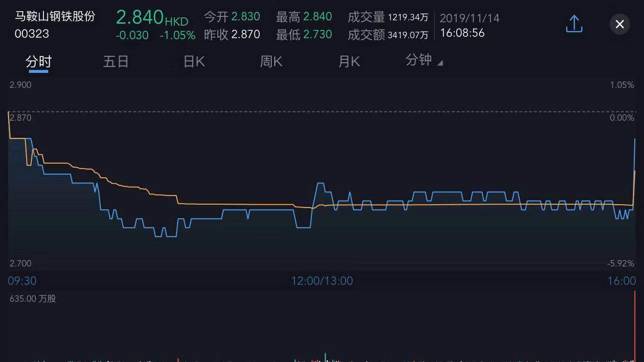
Task: Click the 2.700 axis label
Action: click(20, 264)
